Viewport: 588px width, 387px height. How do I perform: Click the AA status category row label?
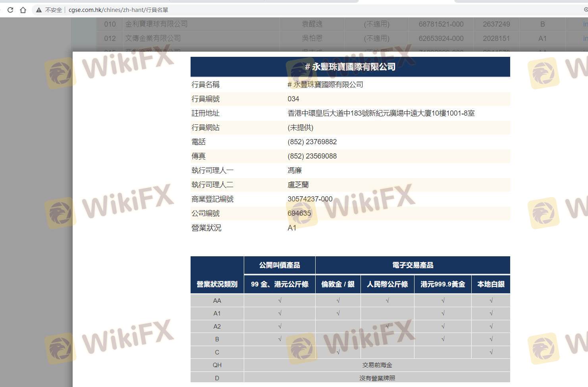[217, 301]
